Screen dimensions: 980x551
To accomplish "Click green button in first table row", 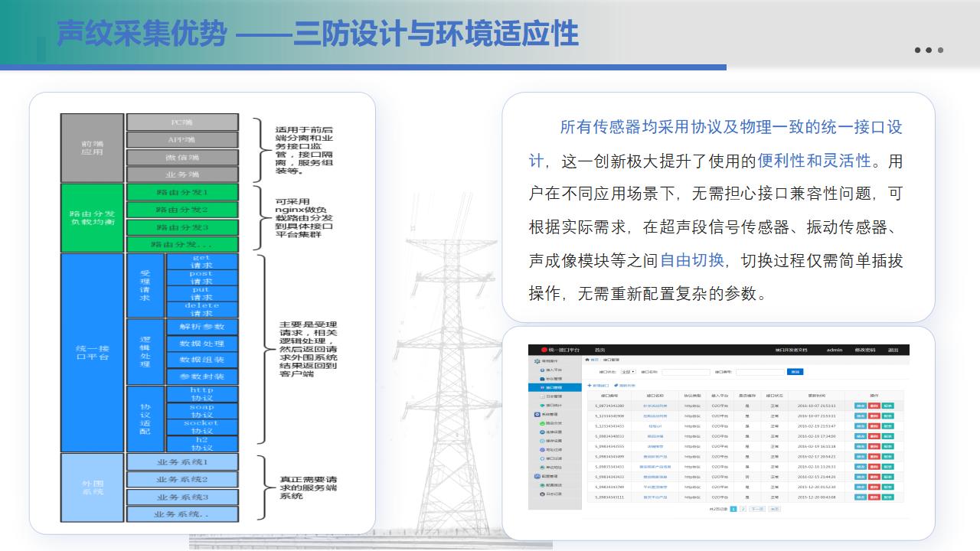I will [x=887, y=406].
